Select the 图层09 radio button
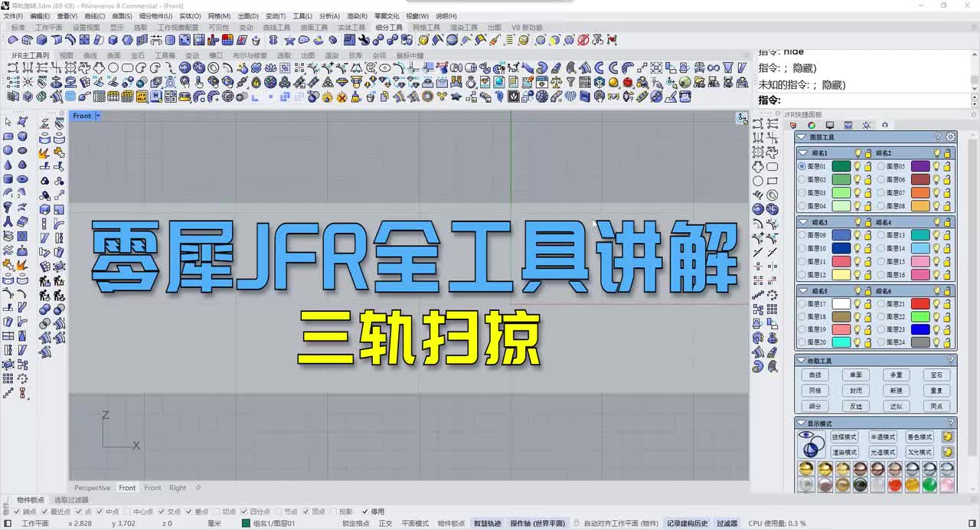The width and height of the screenshot is (980, 530). pyautogui.click(x=802, y=235)
